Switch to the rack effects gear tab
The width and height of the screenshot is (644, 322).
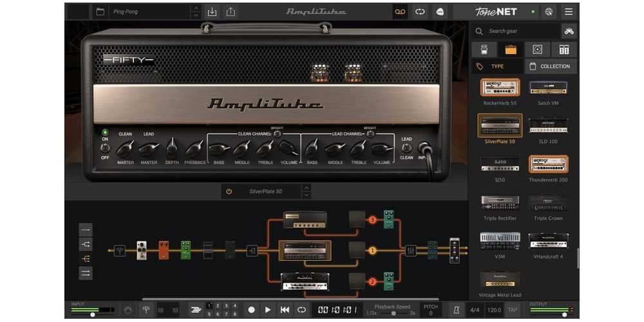[564, 50]
